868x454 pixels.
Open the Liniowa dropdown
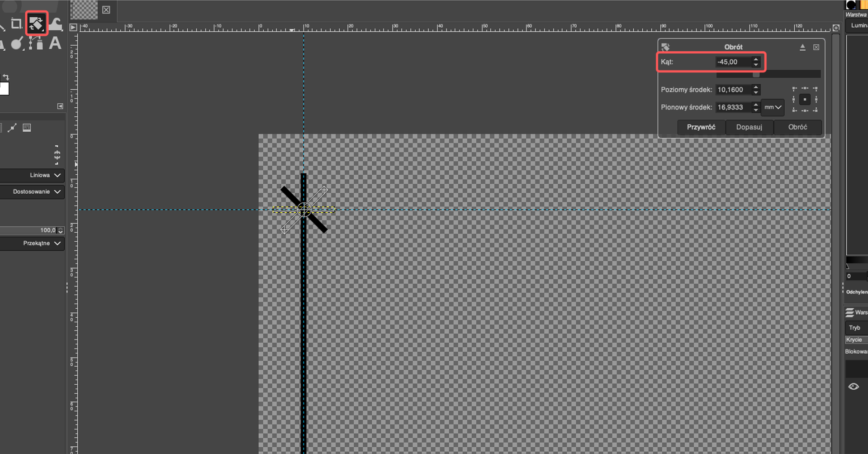point(32,175)
